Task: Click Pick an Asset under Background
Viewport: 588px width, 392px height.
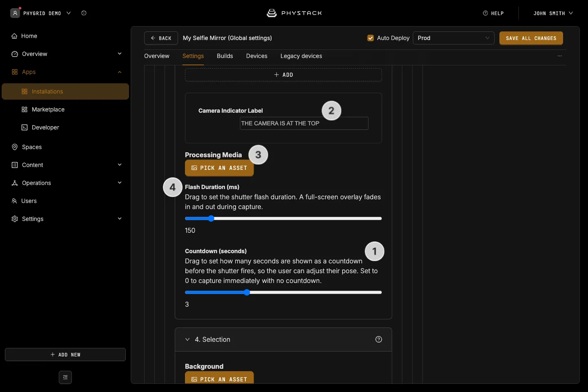Action: point(219,378)
